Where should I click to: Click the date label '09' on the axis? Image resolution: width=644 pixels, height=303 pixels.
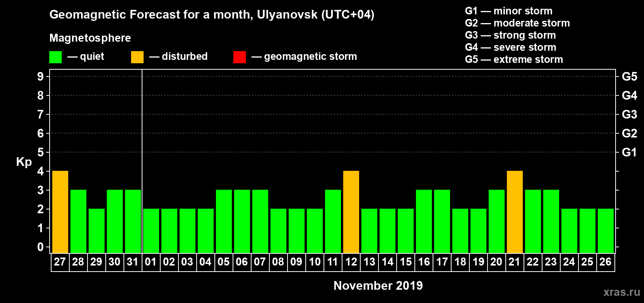[x=296, y=262]
